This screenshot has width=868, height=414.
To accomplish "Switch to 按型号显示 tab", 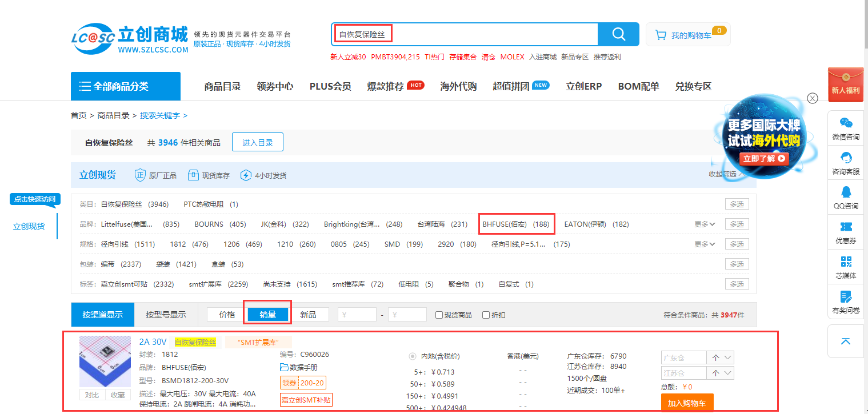I will [x=166, y=315].
